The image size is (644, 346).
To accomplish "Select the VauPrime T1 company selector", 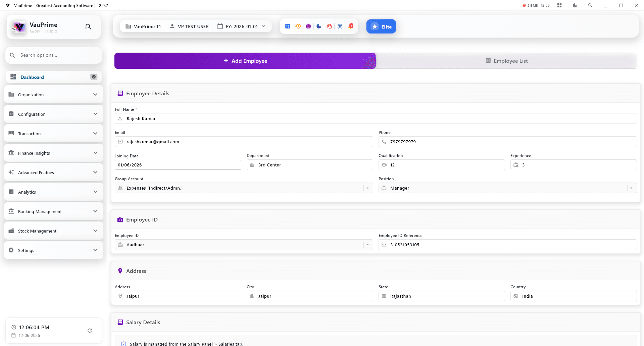I will pyautogui.click(x=143, y=26).
